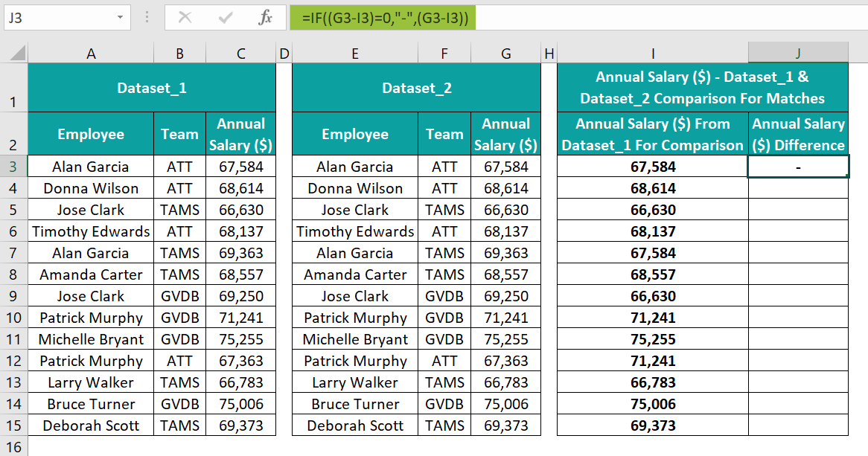The width and height of the screenshot is (868, 456).
Task: Click the Dataset_1 & Dataset_2 Comparison title cell
Action: 703,88
